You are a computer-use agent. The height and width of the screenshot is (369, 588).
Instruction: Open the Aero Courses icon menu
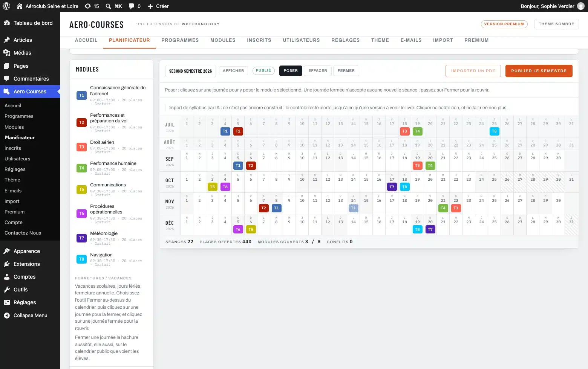7,91
